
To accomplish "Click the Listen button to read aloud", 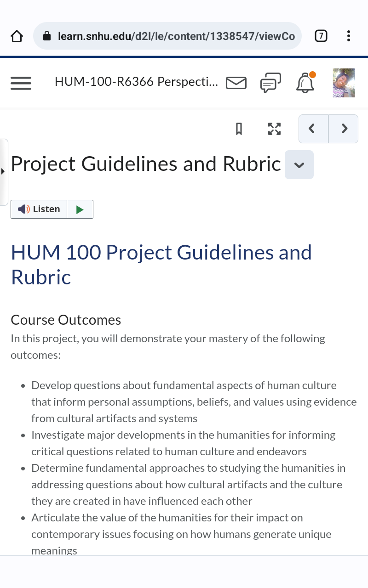I will [x=39, y=209].
